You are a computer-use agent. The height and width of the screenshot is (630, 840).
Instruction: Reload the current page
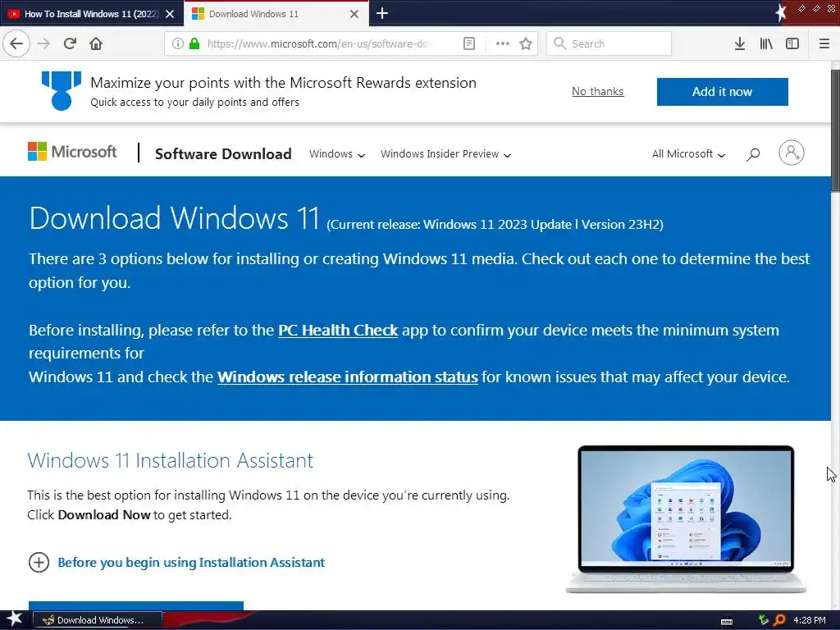(x=70, y=43)
